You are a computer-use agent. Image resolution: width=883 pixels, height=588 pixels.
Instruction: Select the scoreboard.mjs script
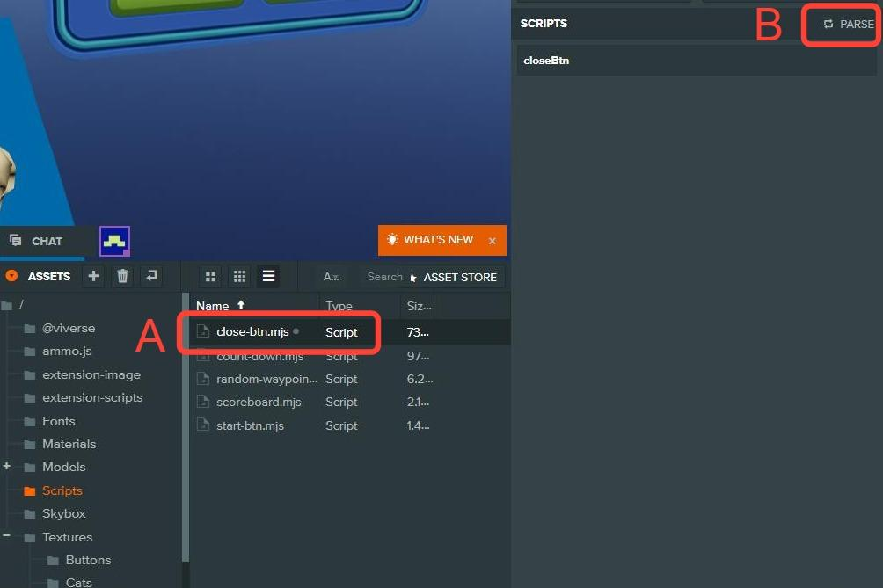259,402
